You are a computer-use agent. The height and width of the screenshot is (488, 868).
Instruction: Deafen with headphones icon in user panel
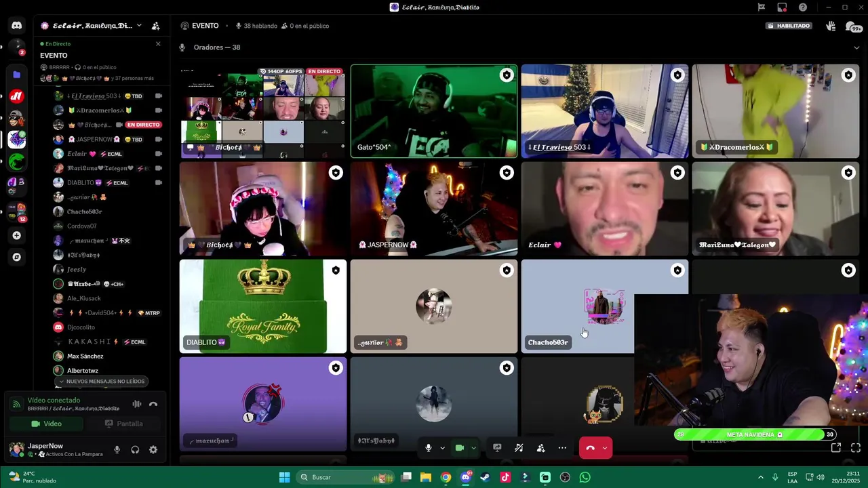tap(135, 449)
